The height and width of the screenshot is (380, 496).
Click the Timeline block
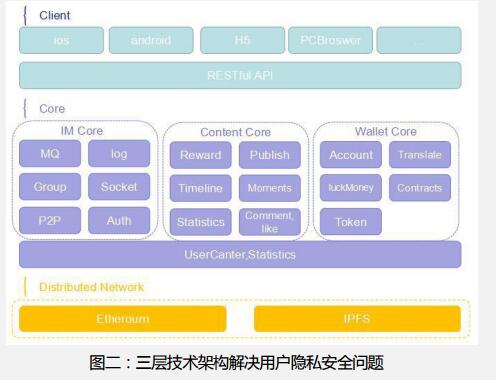coord(201,188)
